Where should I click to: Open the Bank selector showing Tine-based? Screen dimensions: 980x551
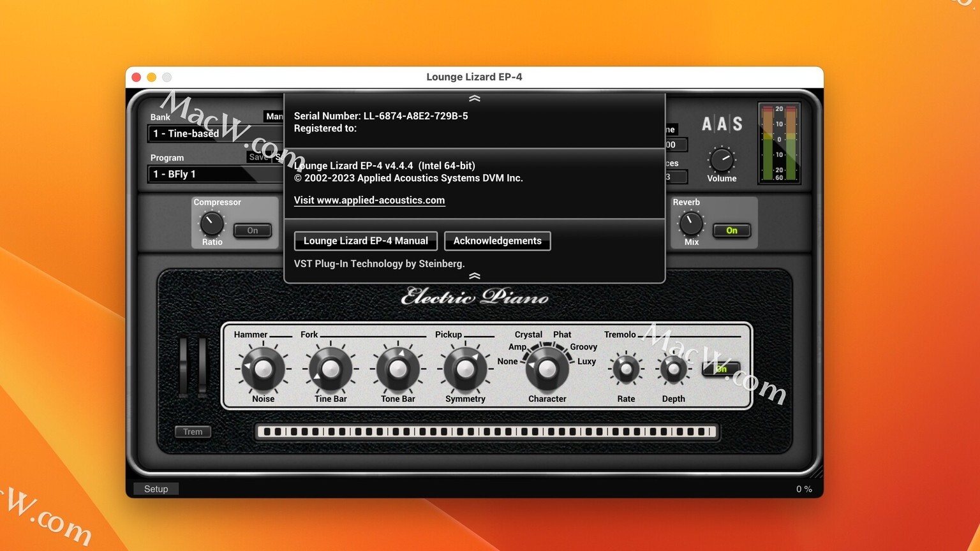coord(215,133)
